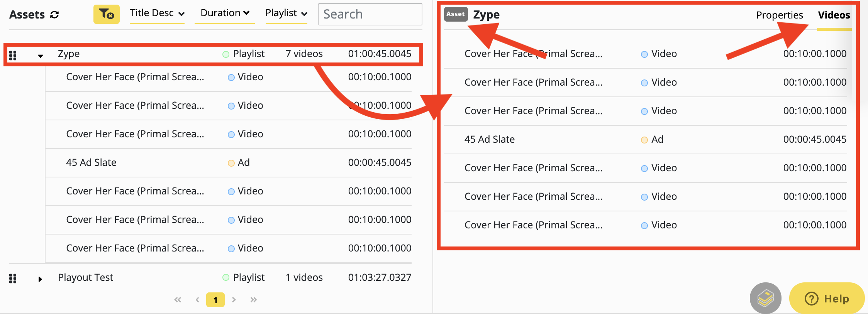Click the Asset badge beside Zype

tap(456, 14)
